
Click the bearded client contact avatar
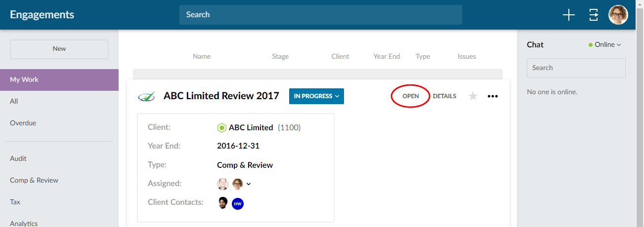tap(223, 203)
